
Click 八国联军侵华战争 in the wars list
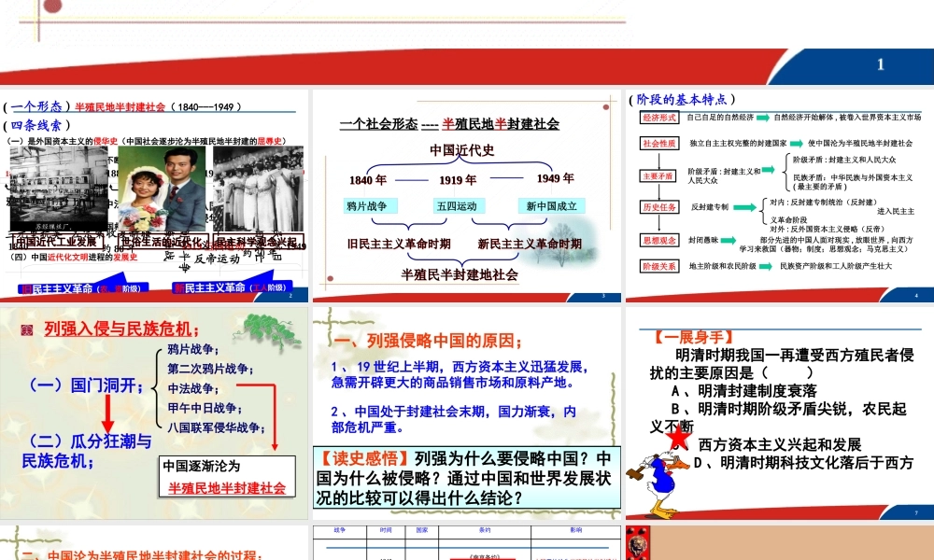[216, 427]
